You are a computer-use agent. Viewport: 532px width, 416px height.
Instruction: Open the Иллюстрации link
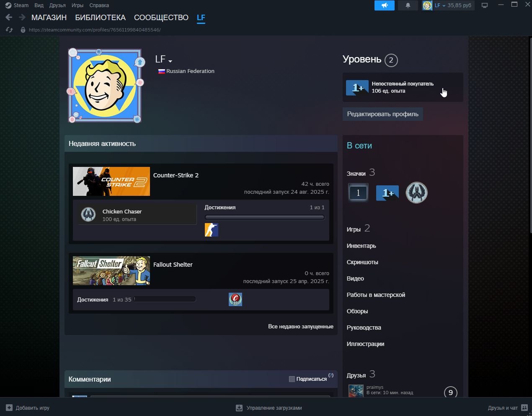pyautogui.click(x=365, y=344)
